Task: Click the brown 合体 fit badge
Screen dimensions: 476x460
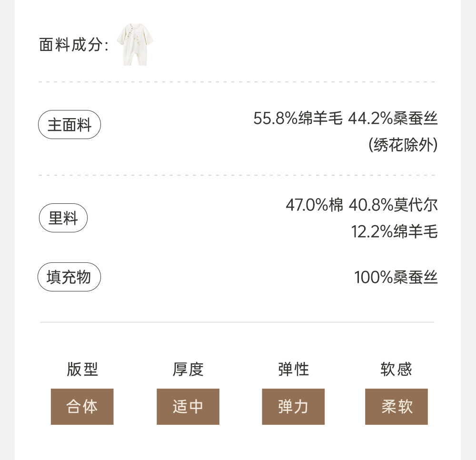Action: tap(82, 407)
